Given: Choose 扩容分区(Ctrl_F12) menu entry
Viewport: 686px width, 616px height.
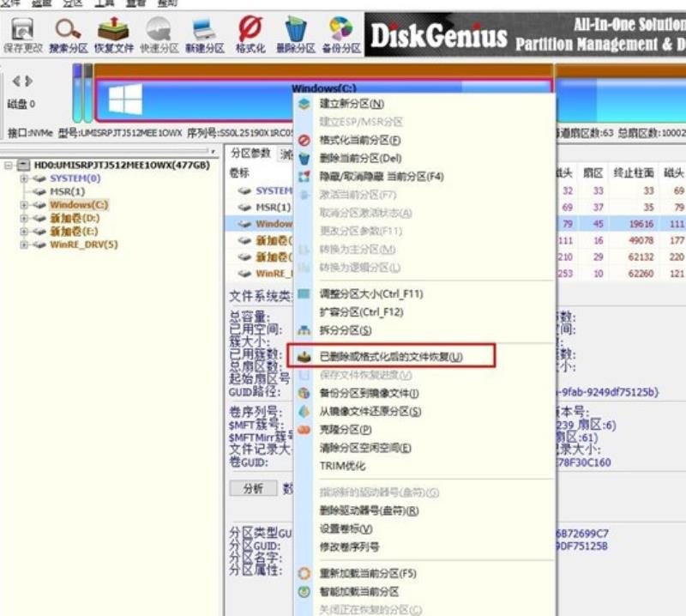Looking at the screenshot, I should point(361,312).
